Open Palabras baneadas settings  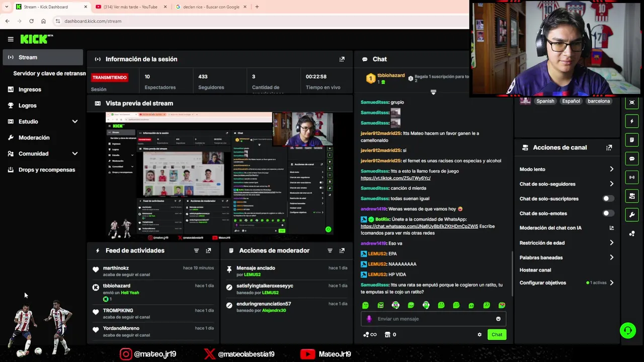pos(567,257)
